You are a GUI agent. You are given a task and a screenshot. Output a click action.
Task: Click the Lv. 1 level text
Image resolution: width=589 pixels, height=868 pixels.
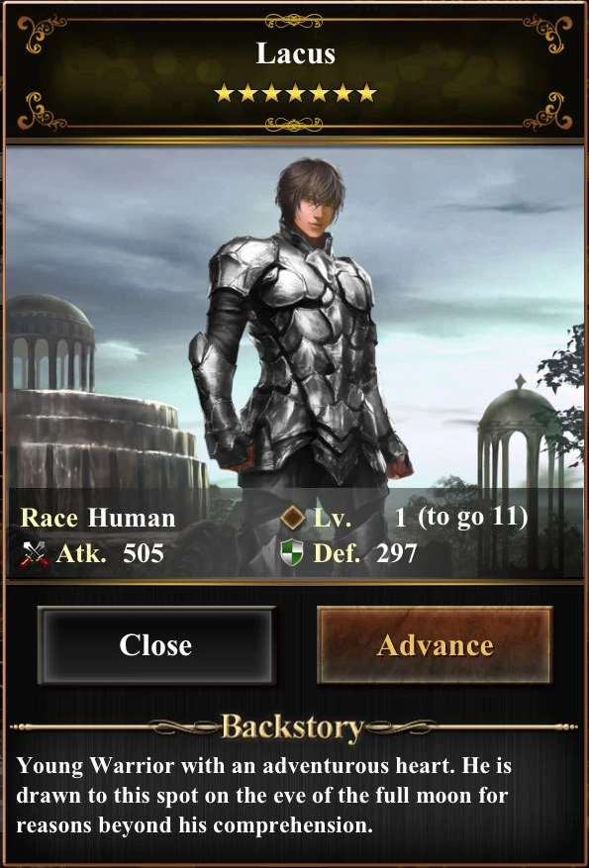tap(359, 519)
